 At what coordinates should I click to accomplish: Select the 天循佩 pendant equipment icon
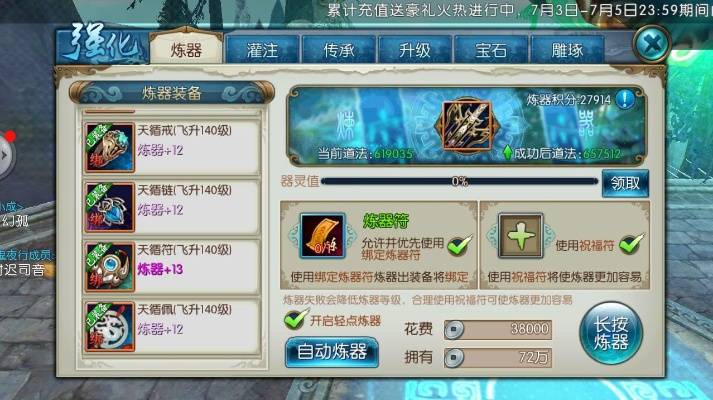(x=110, y=326)
